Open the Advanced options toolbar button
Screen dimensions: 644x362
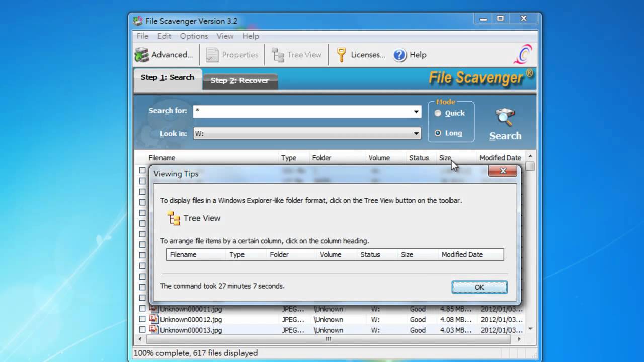(164, 55)
